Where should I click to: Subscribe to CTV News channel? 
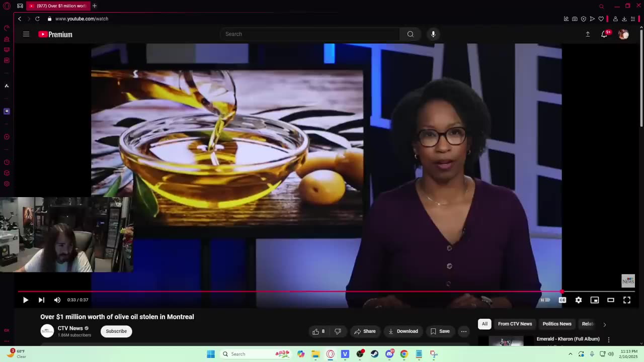pos(116,331)
